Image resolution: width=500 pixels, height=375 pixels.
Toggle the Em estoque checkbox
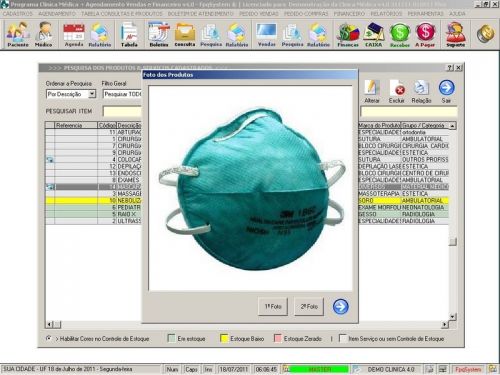click(171, 338)
